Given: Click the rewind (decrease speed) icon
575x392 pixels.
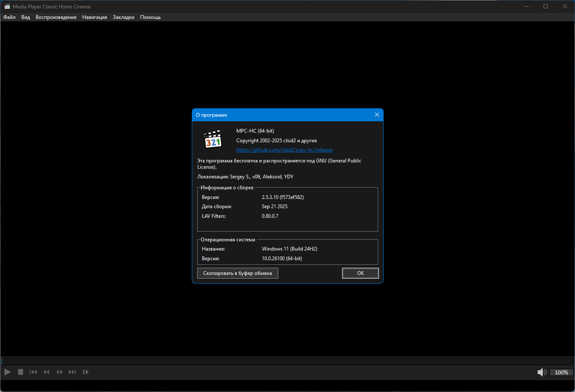Looking at the screenshot, I should [47, 372].
